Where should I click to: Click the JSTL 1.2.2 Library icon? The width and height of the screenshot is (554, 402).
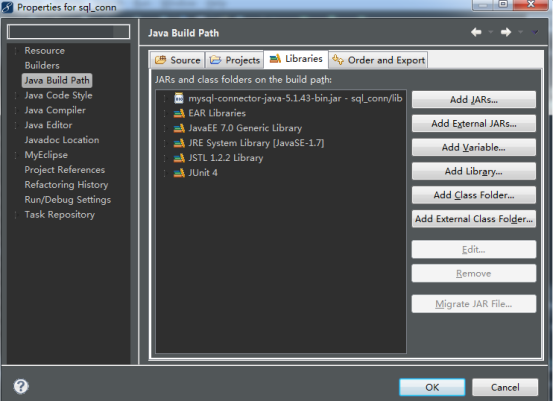click(179, 158)
